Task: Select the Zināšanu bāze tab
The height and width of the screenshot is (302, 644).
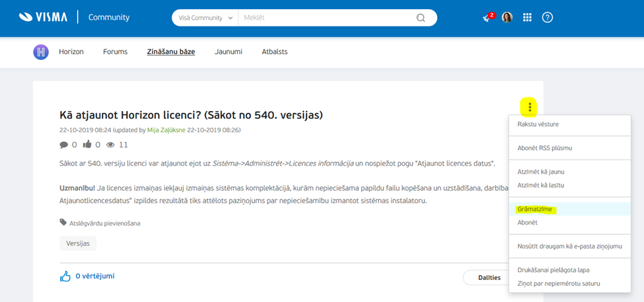Action: (171, 52)
